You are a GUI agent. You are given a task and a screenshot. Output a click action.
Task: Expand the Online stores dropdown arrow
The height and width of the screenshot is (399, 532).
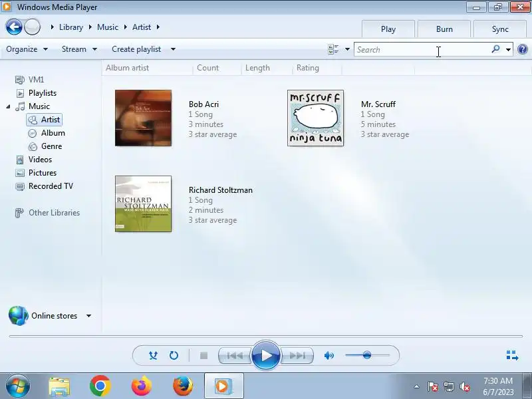click(x=88, y=316)
